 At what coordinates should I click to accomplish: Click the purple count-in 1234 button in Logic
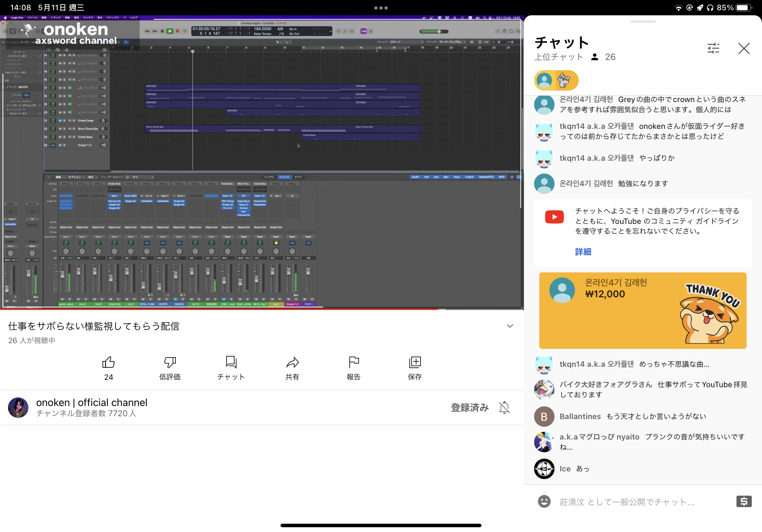click(364, 31)
